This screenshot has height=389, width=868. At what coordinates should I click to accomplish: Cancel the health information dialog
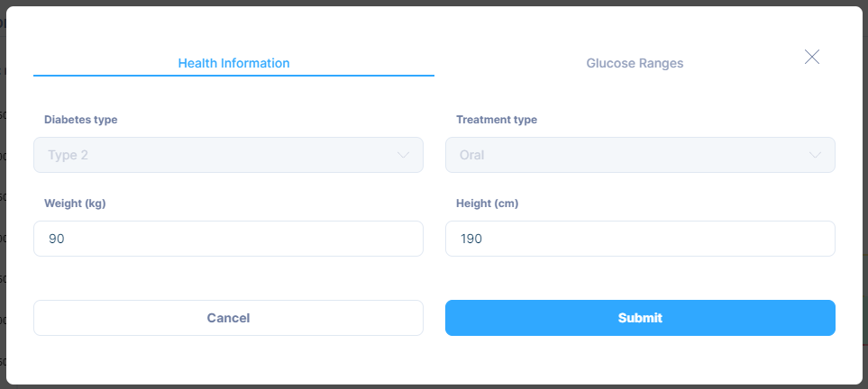(x=228, y=318)
